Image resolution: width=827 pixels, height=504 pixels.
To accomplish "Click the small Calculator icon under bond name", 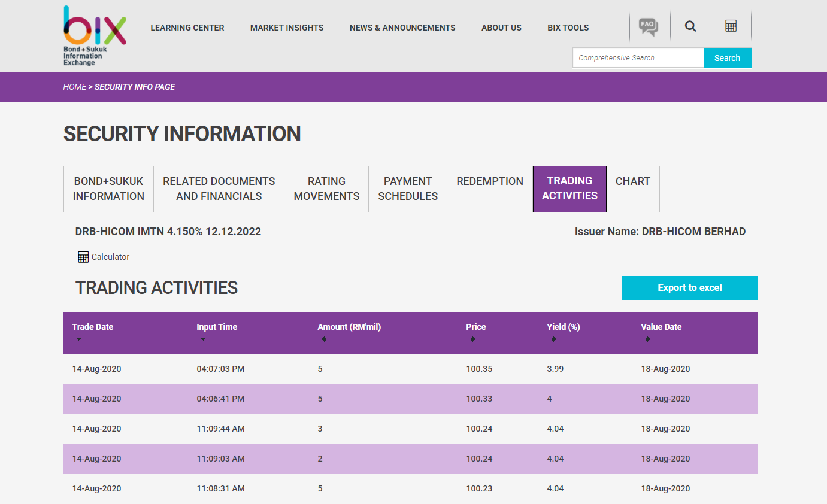I will pos(83,257).
